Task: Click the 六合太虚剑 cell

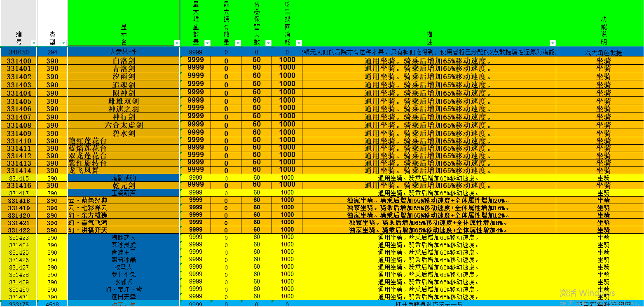Action: [124, 125]
